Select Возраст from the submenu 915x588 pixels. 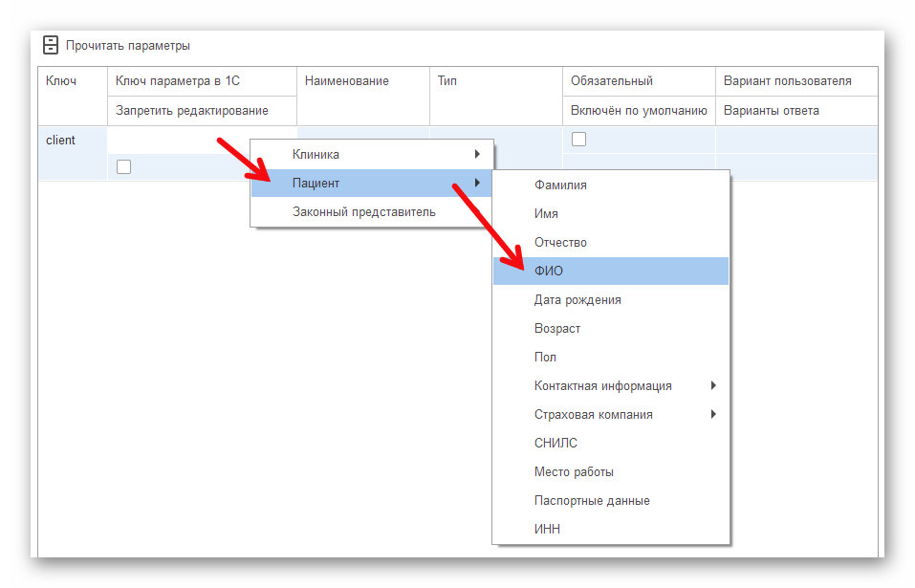point(557,329)
